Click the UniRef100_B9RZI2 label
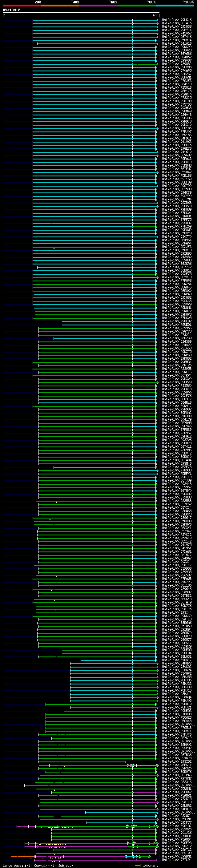 [x=177, y=846]
